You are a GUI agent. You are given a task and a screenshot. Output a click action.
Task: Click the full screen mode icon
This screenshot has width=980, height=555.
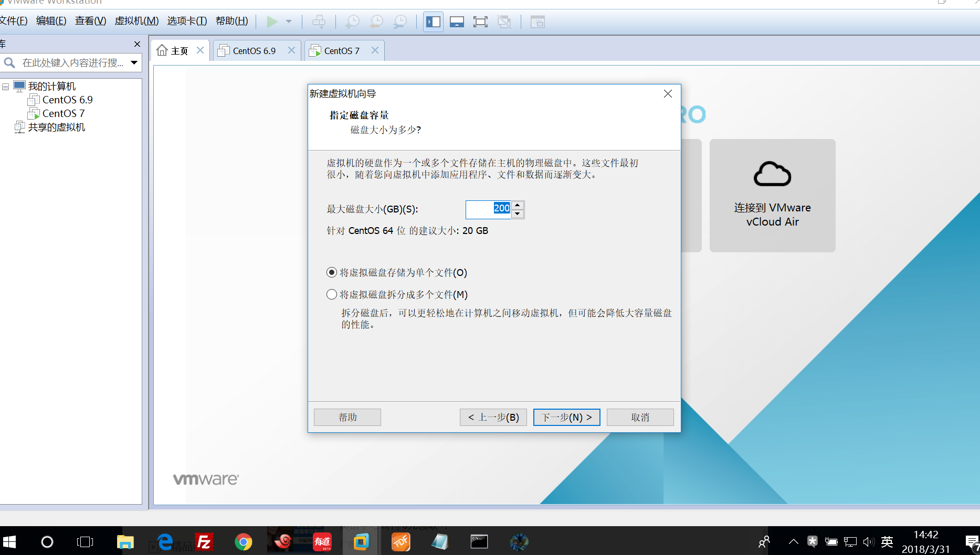480,22
